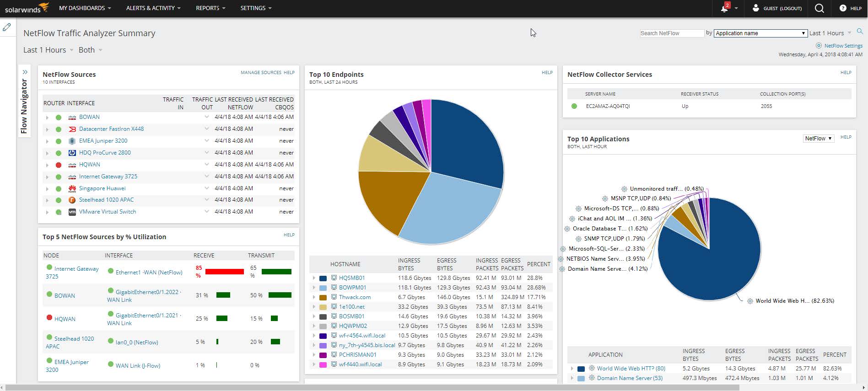
Task: Open the NetFlow dropdown in Top 10 Applications
Action: [819, 139]
